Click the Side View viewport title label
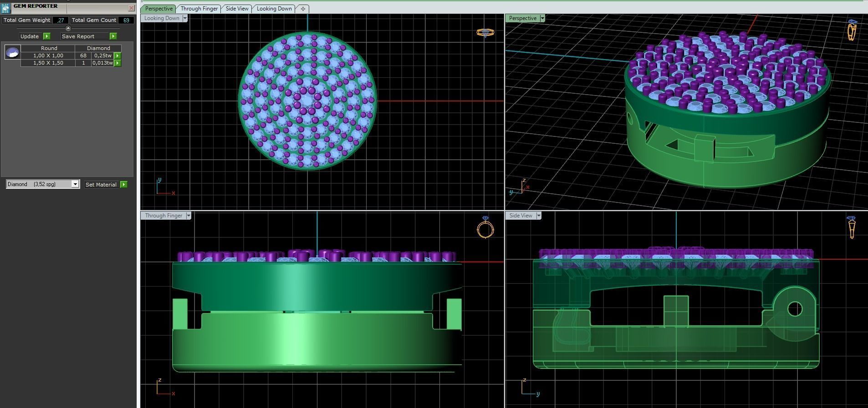Screen dimensions: 868x408 (521, 216)
